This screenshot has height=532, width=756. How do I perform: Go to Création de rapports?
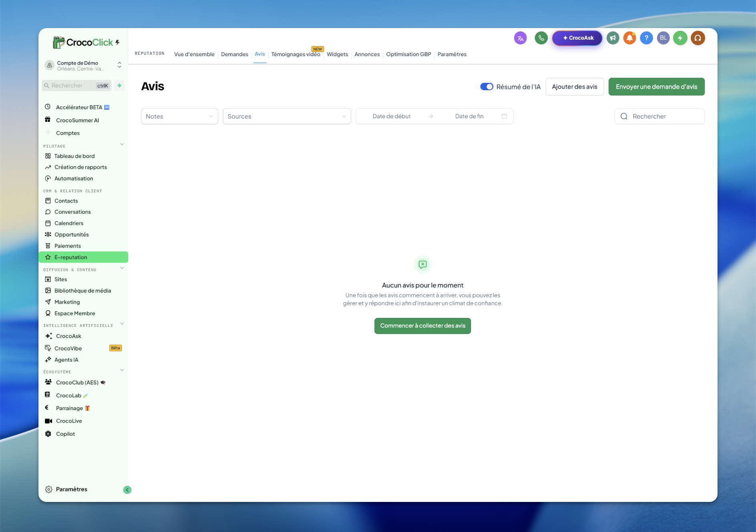tap(81, 167)
